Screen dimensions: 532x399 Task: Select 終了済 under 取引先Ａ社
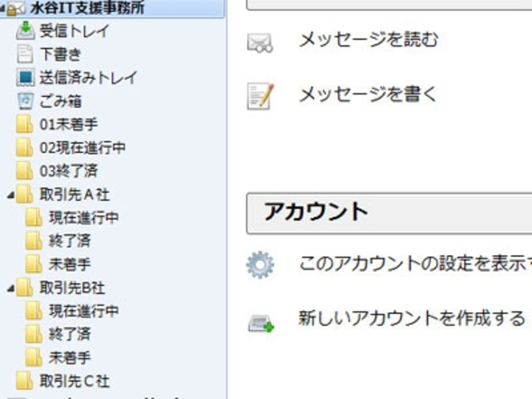tap(70, 241)
